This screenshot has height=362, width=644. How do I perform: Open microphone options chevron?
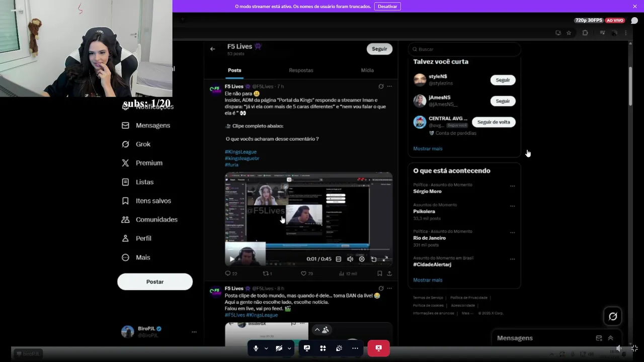(x=266, y=348)
